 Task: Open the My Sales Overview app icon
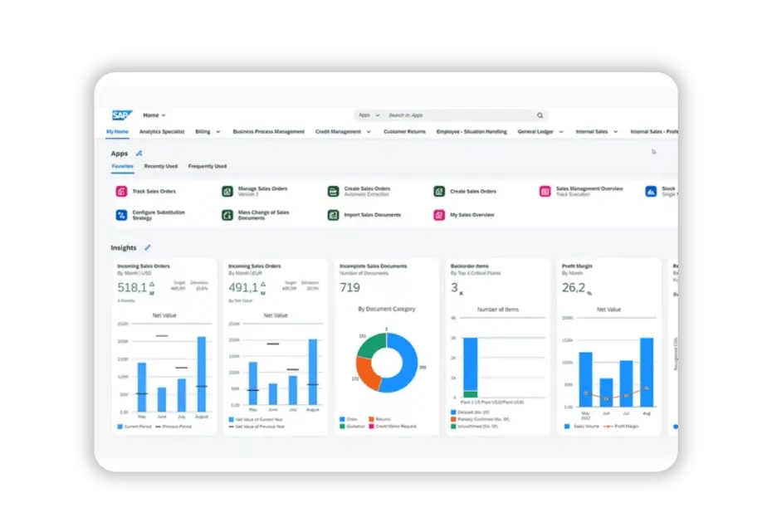pos(439,215)
